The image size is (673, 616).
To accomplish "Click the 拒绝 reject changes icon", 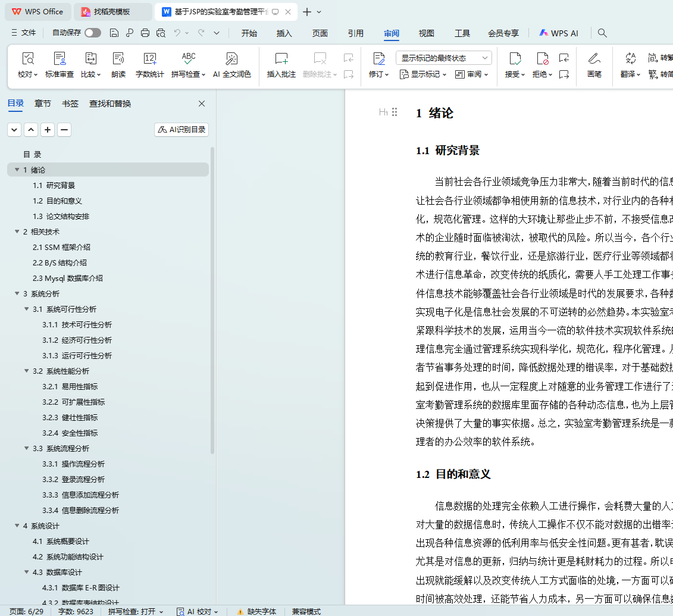I will (542, 58).
